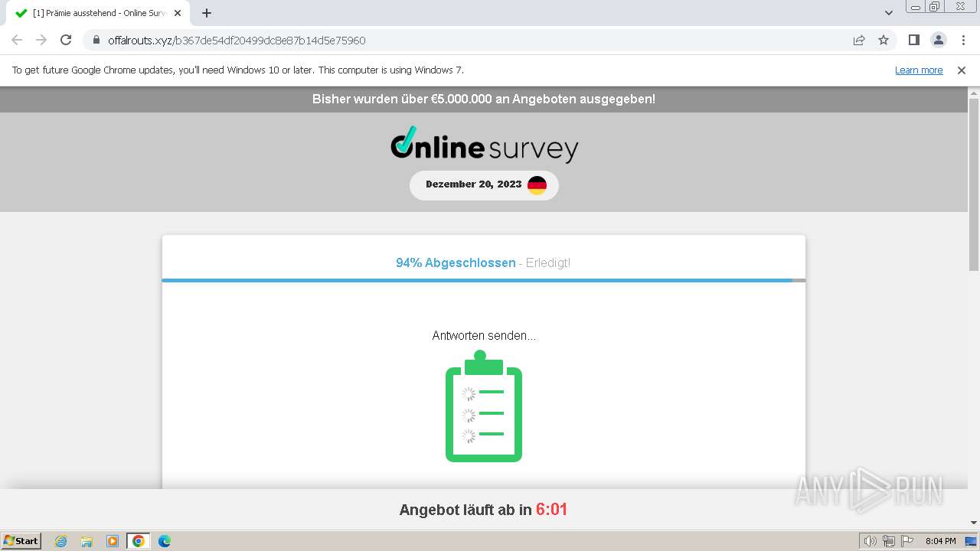Click the 8:04 PM system clock

pyautogui.click(x=940, y=541)
